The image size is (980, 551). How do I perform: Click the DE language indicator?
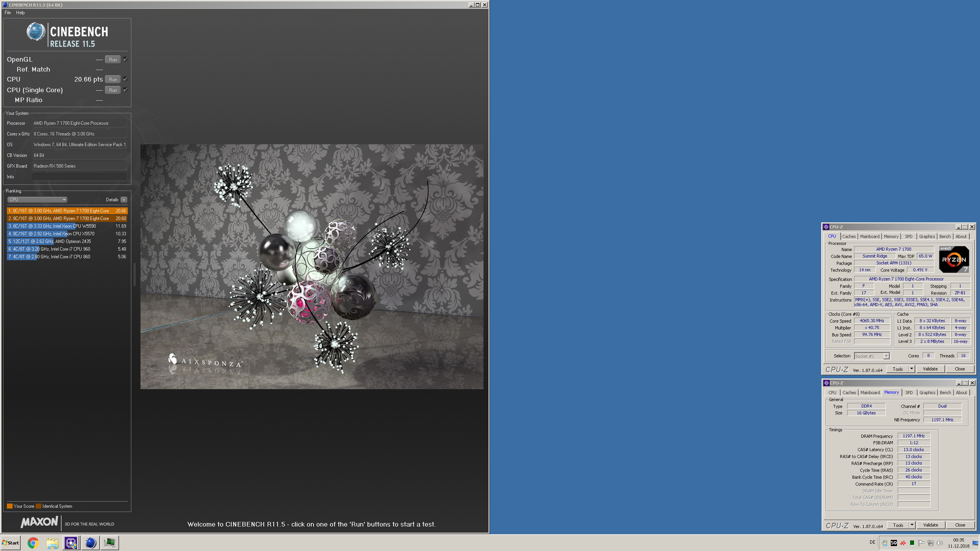[872, 542]
